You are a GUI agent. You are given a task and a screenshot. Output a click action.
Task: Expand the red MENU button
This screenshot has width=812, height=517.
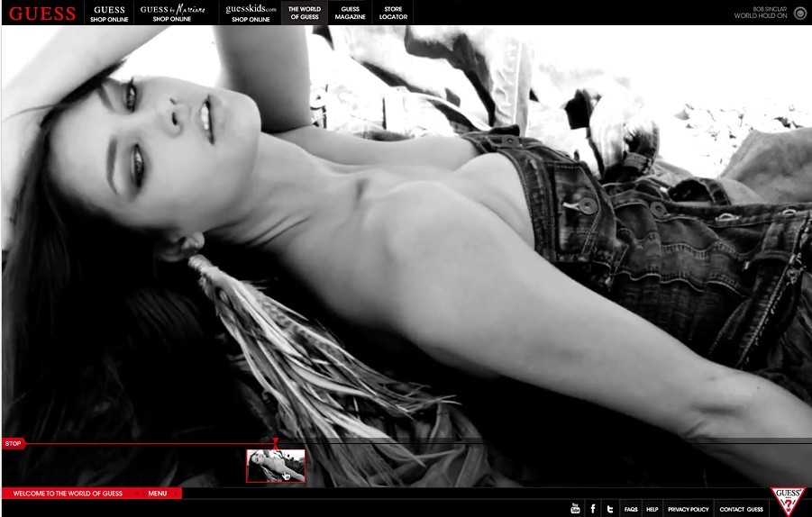(158, 494)
